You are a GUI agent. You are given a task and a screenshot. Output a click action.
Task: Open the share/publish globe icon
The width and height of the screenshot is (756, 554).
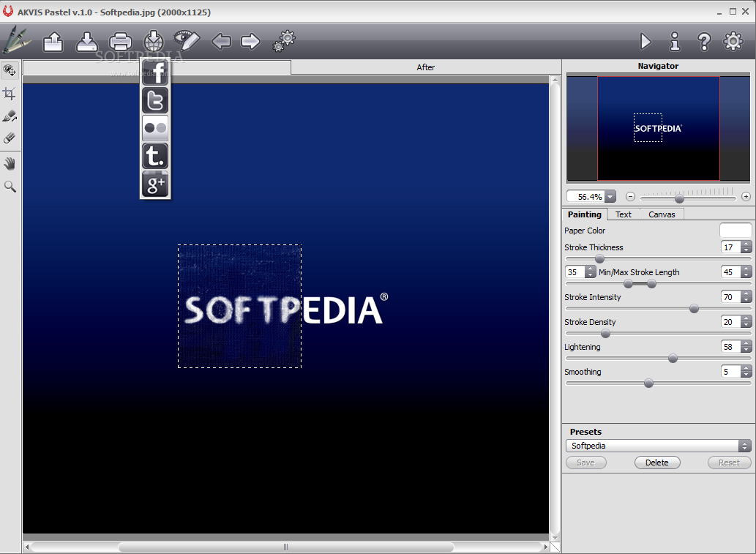click(154, 42)
